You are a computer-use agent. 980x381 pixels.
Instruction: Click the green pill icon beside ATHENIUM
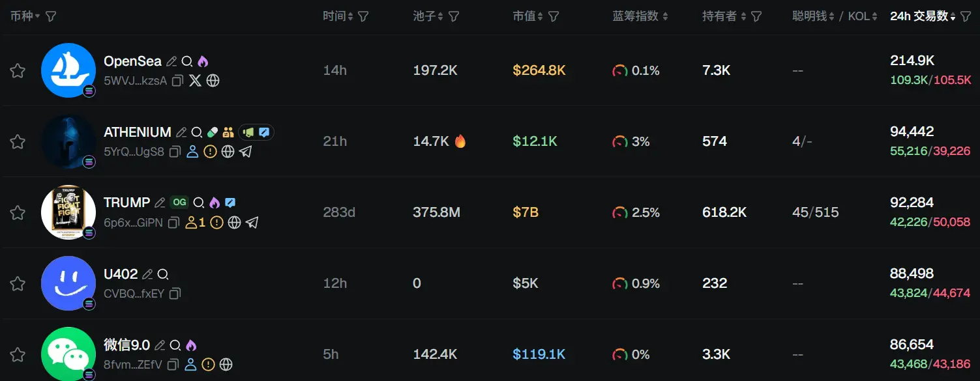[x=212, y=132]
